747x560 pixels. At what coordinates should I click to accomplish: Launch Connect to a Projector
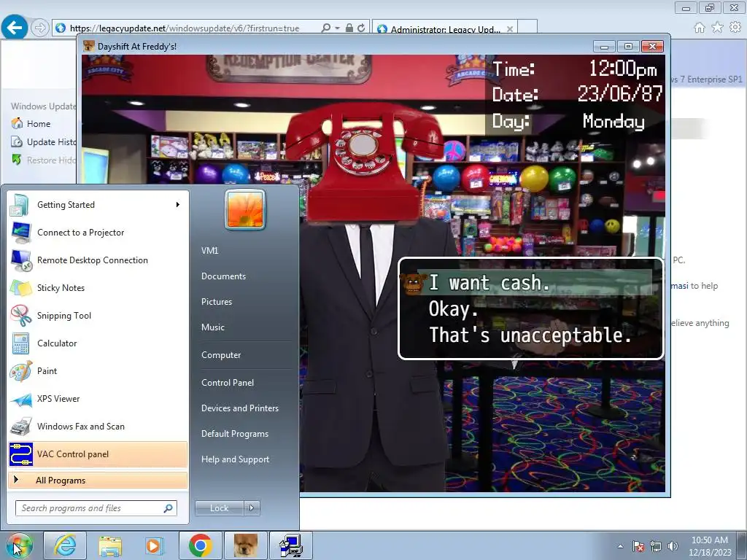tap(98, 233)
